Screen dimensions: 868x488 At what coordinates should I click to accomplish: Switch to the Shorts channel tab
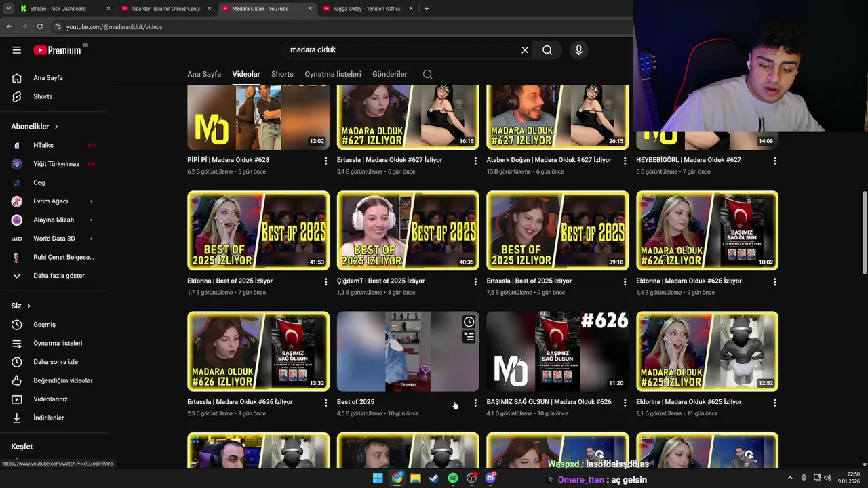[282, 74]
